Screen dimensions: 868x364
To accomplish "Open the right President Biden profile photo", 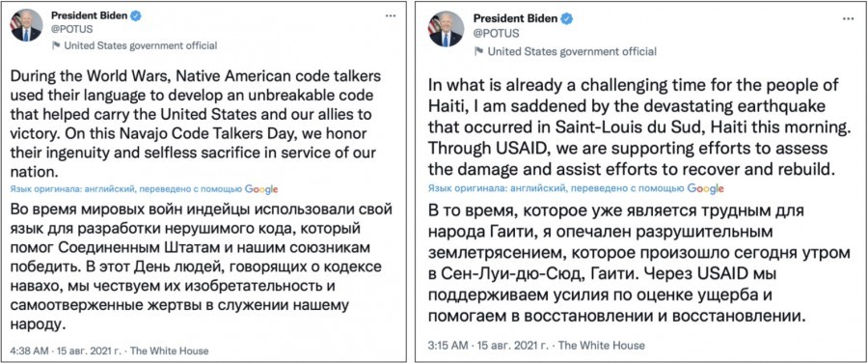I will point(445,29).
